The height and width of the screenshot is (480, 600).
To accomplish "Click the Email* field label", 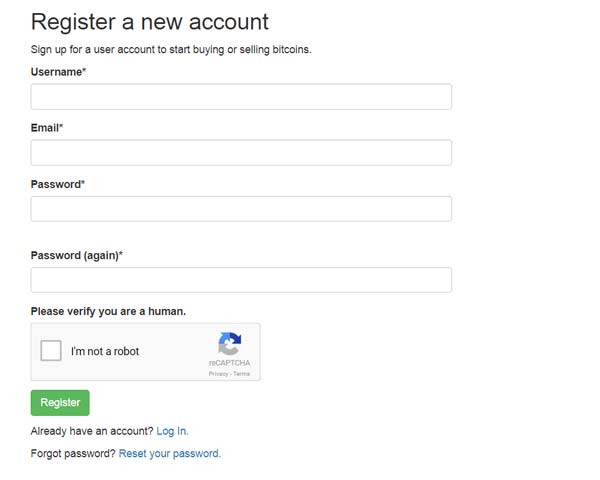I will (47, 128).
